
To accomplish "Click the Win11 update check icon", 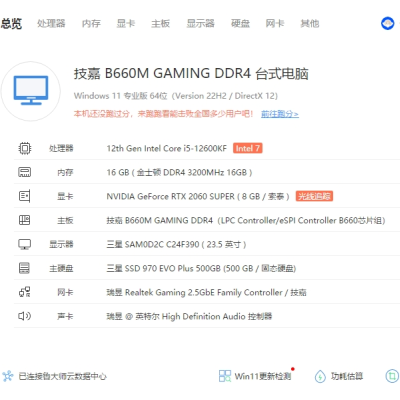I will click(x=225, y=376).
